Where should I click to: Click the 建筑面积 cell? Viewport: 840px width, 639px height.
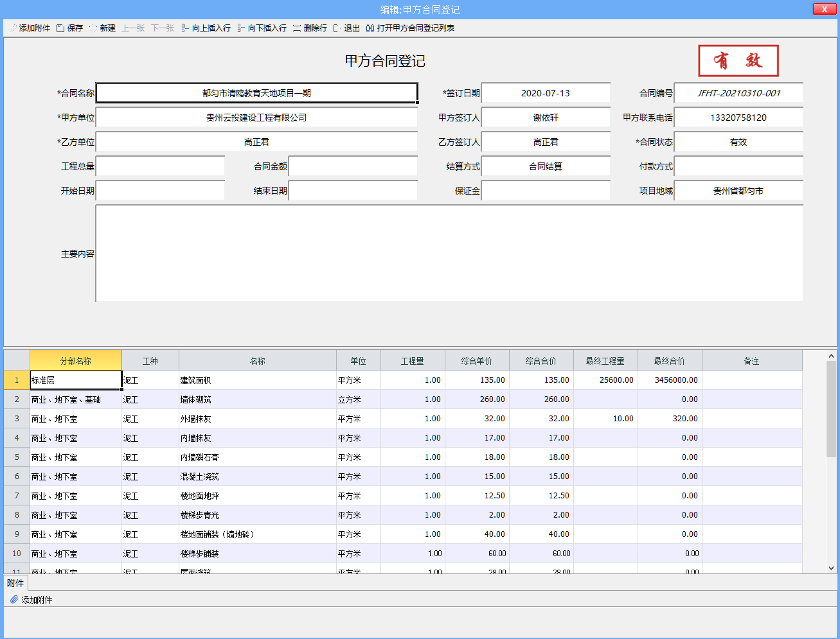[258, 380]
